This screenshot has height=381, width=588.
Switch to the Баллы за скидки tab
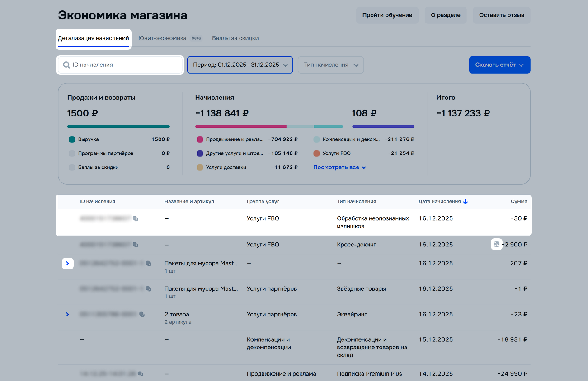(x=235, y=38)
